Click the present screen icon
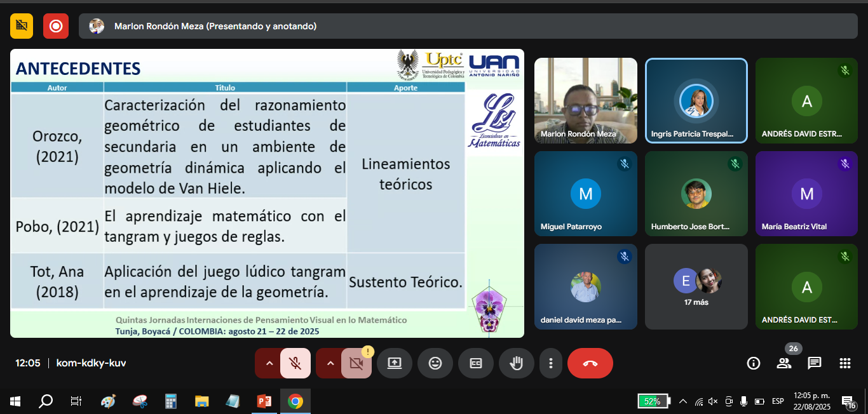The width and height of the screenshot is (868, 414). [395, 363]
